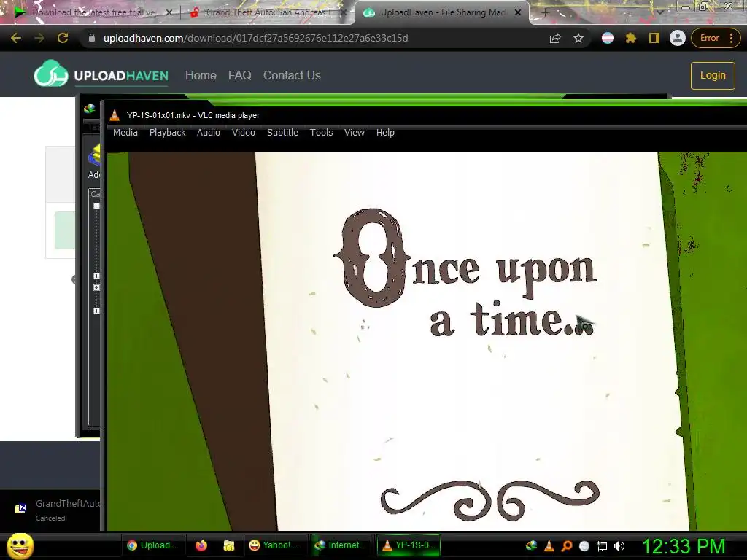Open VLC's Audio menu
The height and width of the screenshot is (560, 747).
point(209,133)
